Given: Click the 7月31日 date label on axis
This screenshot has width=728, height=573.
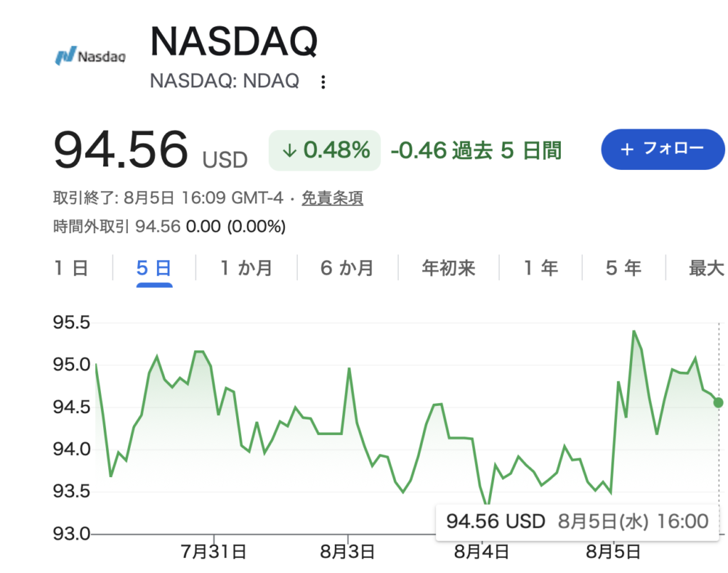Looking at the screenshot, I should point(213,552).
